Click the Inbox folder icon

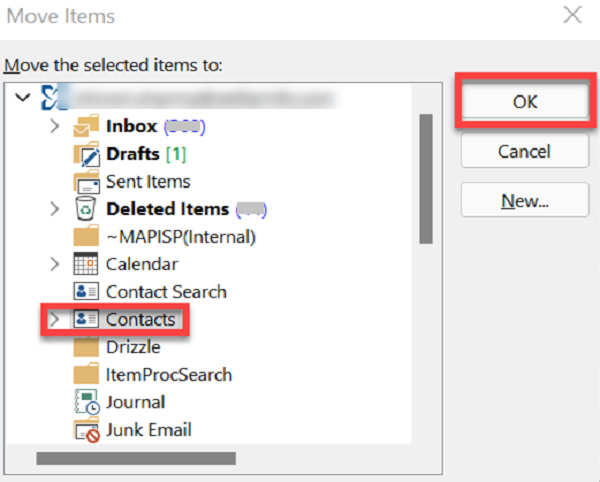86,126
